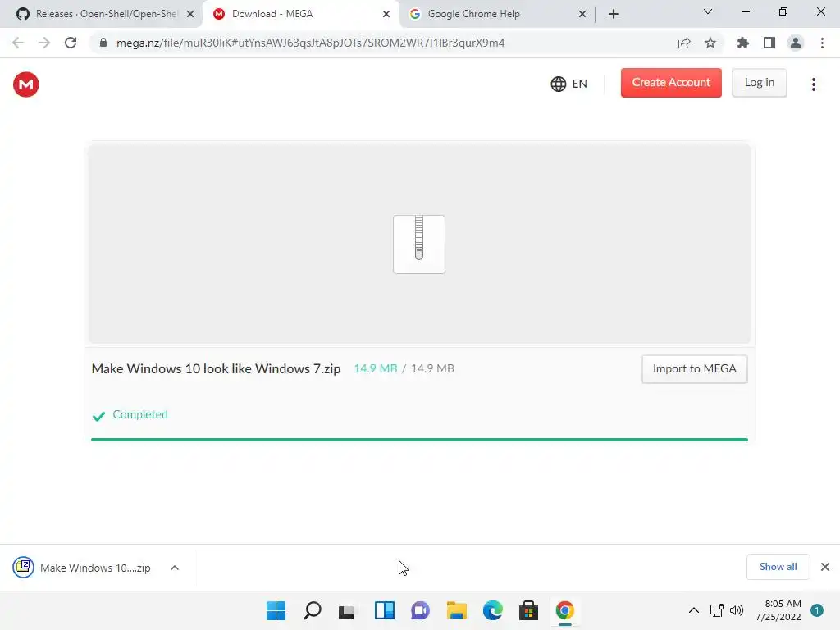Open Teams Chat on taskbar
The image size is (840, 630).
point(421,610)
